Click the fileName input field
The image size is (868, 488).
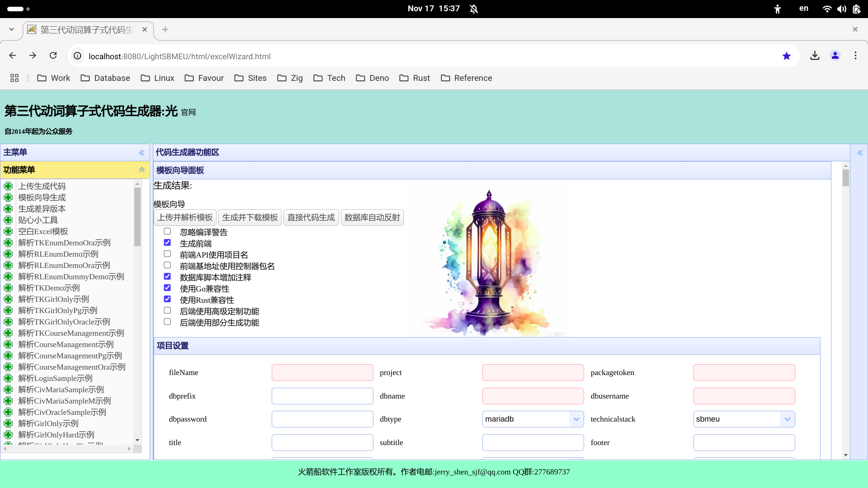tap(322, 372)
